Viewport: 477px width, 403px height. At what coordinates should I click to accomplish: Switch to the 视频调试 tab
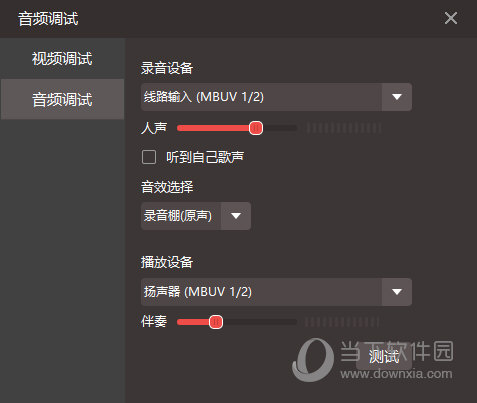point(62,58)
